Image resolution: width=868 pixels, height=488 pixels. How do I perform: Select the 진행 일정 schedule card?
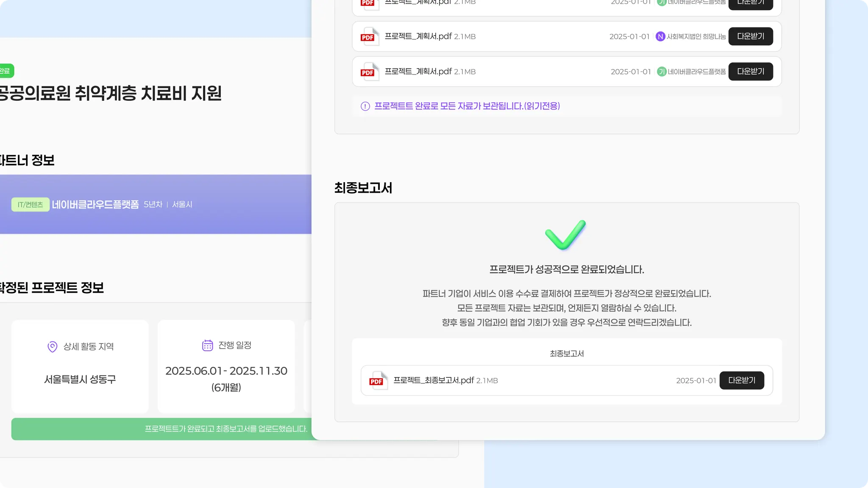(226, 366)
